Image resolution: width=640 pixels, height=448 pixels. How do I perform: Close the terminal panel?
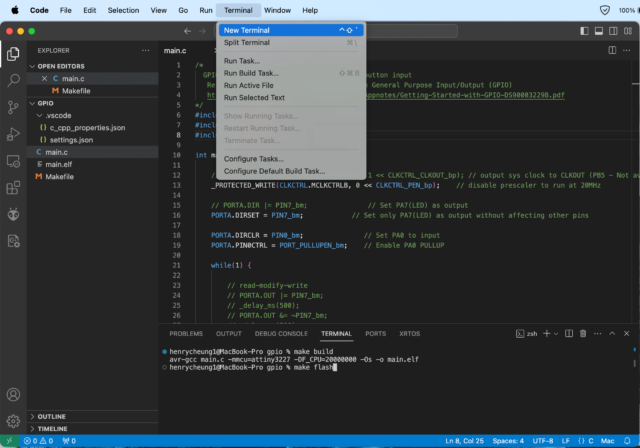(627, 333)
